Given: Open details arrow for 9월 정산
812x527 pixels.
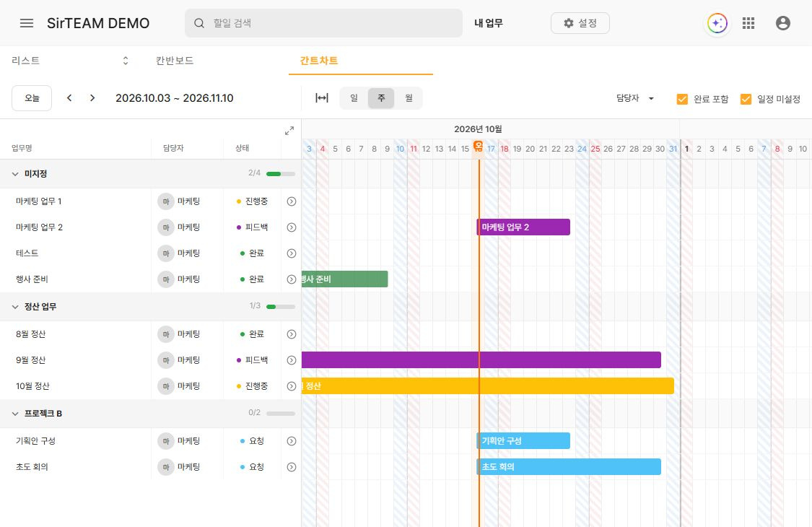Looking at the screenshot, I should (x=292, y=360).
